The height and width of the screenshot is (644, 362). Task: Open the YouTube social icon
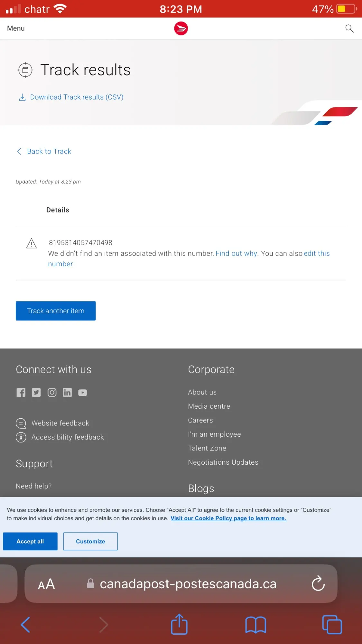coord(83,393)
